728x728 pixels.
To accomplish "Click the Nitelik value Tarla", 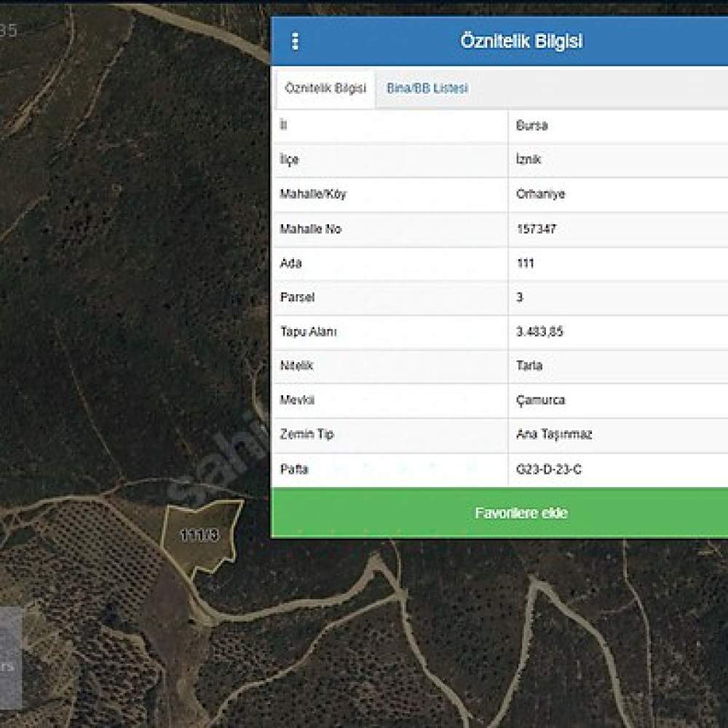I will click(x=529, y=365).
